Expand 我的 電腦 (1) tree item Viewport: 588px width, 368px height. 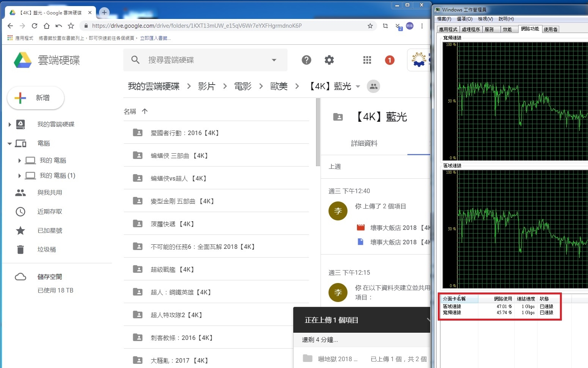20,176
